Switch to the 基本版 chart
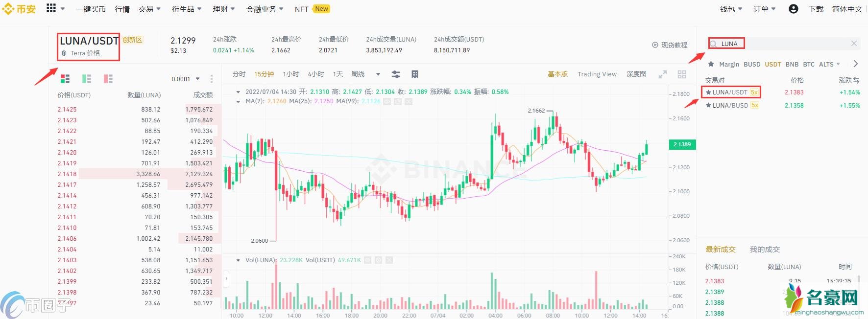868x319 pixels. 557,74
